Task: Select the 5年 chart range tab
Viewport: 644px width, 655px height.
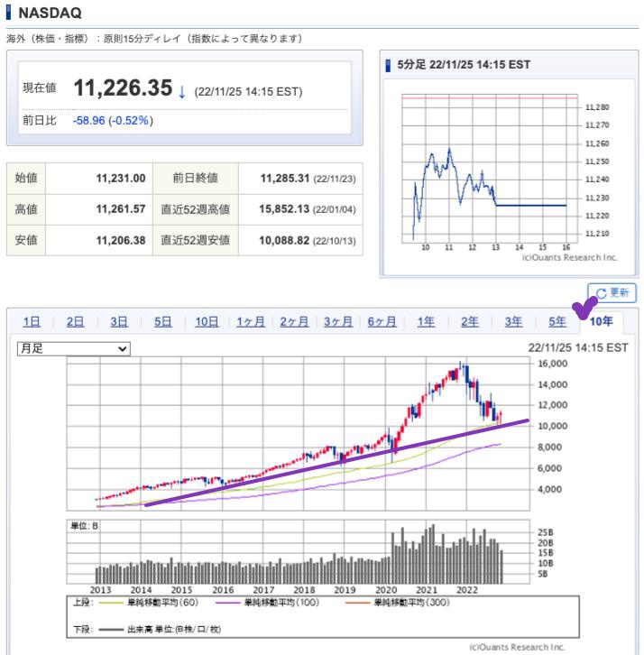Action: [x=557, y=322]
